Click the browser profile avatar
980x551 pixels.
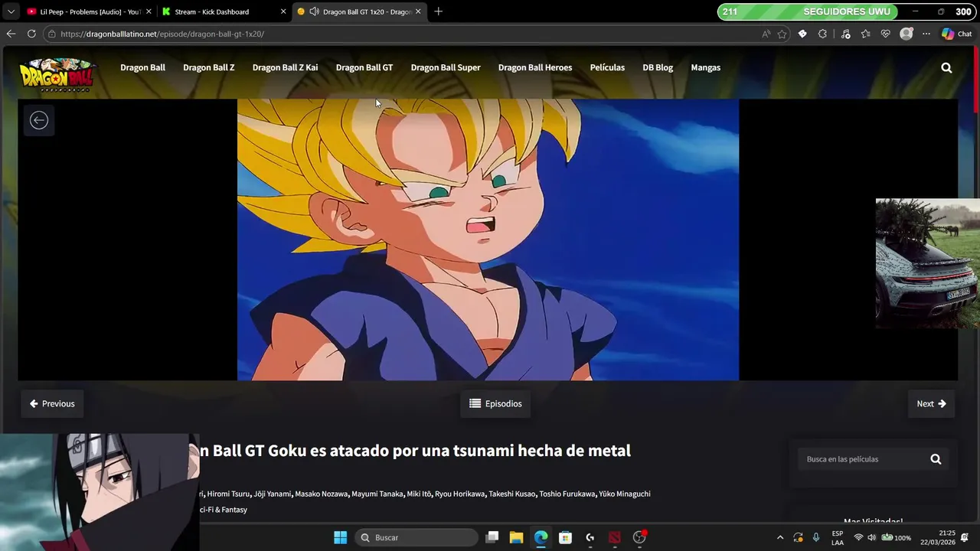906,34
